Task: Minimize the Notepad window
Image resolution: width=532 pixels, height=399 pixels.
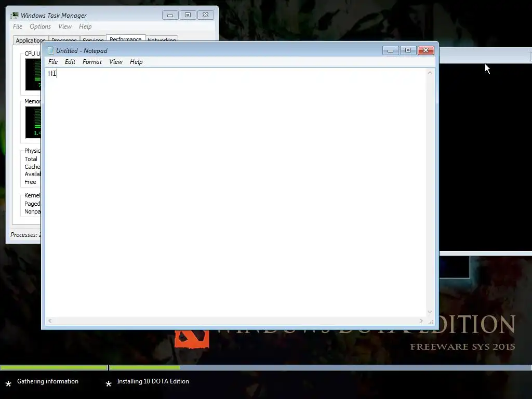Action: [x=390, y=50]
